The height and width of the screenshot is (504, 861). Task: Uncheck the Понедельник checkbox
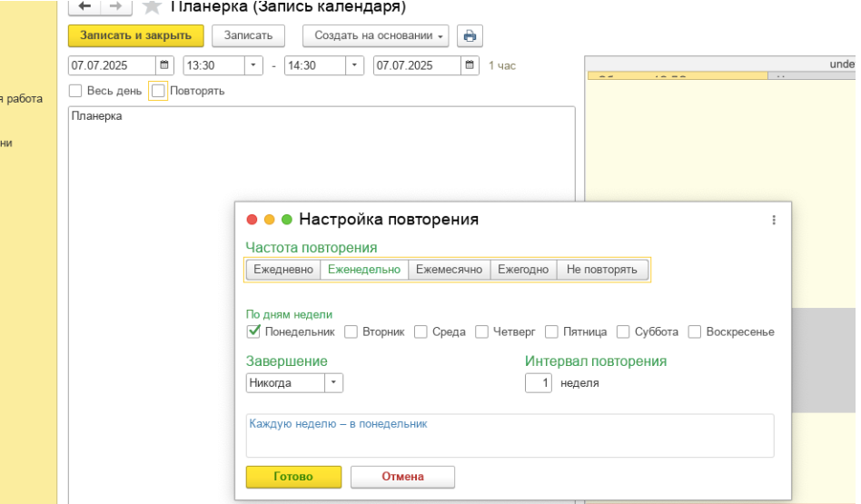tap(254, 331)
